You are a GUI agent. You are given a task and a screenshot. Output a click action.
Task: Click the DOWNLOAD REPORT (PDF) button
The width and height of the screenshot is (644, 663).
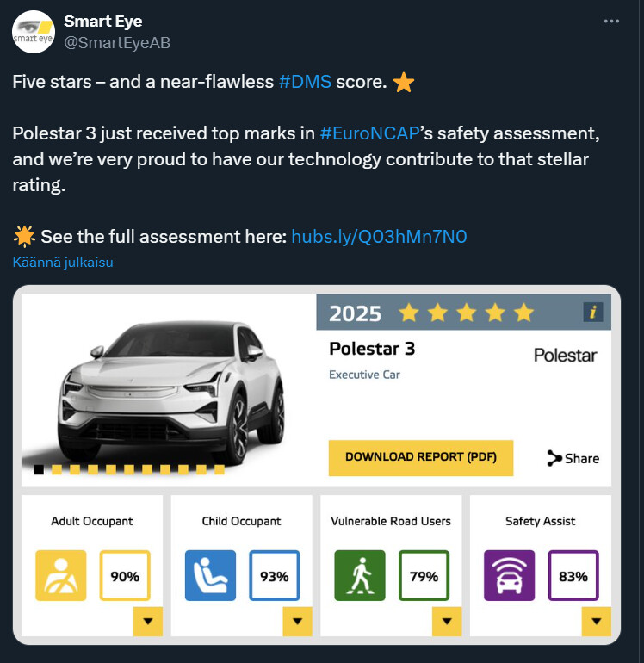421,458
